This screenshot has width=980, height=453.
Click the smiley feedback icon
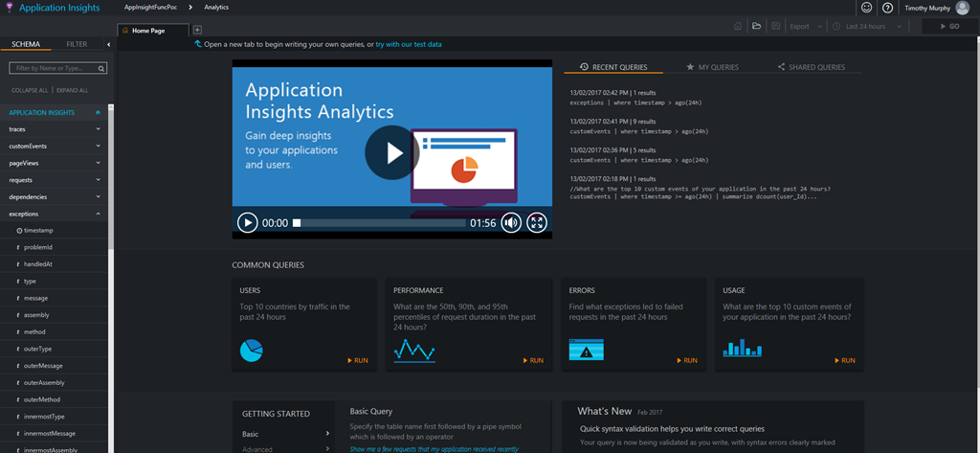click(x=866, y=8)
